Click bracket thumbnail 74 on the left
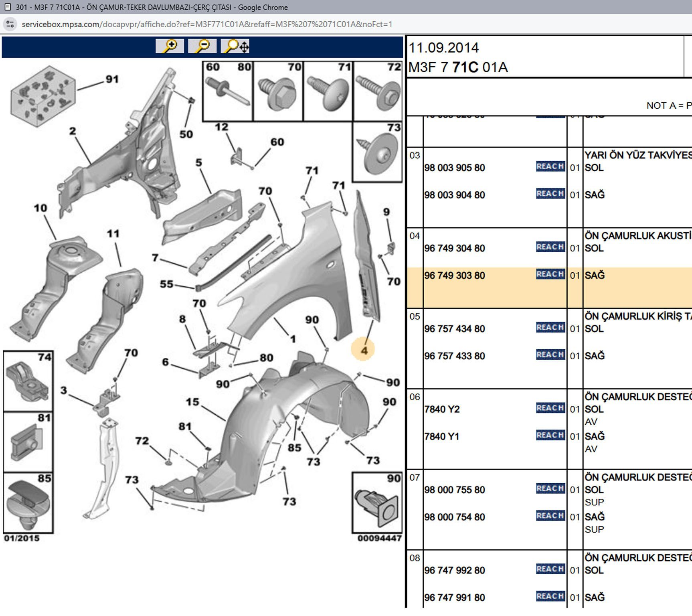Image resolution: width=692 pixels, height=616 pixels. click(28, 381)
